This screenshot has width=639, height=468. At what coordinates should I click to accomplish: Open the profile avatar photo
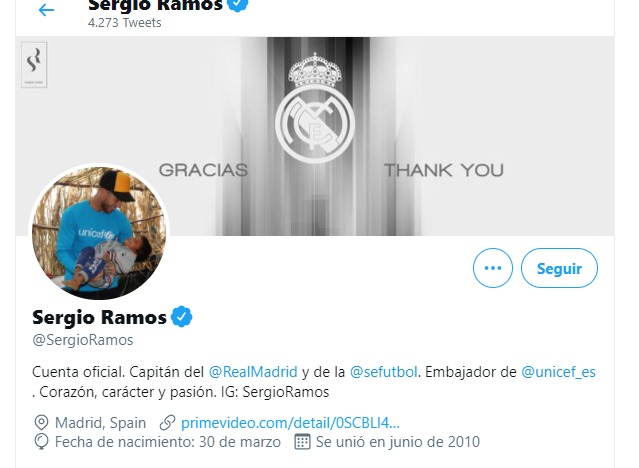click(99, 232)
